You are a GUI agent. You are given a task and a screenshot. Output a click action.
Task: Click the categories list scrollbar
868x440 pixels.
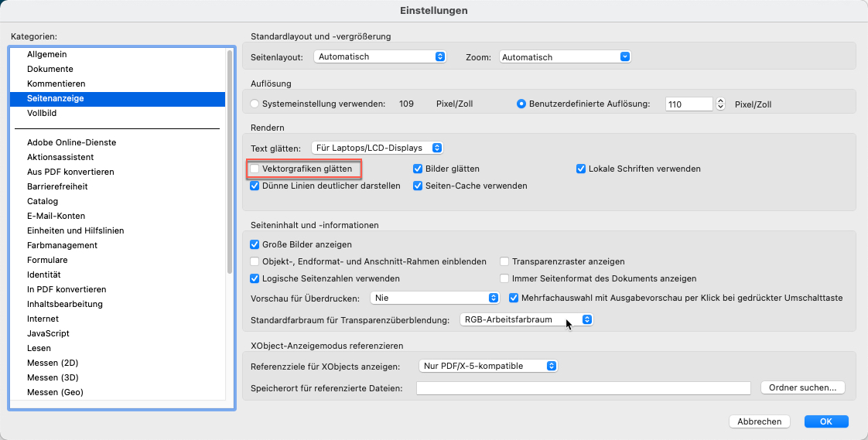click(230, 162)
